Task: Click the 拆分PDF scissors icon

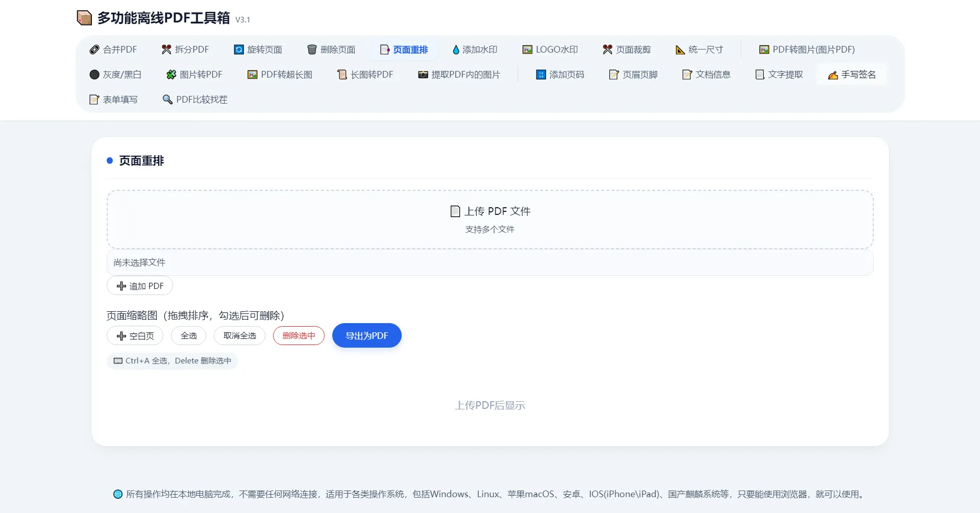Action: pyautogui.click(x=166, y=50)
